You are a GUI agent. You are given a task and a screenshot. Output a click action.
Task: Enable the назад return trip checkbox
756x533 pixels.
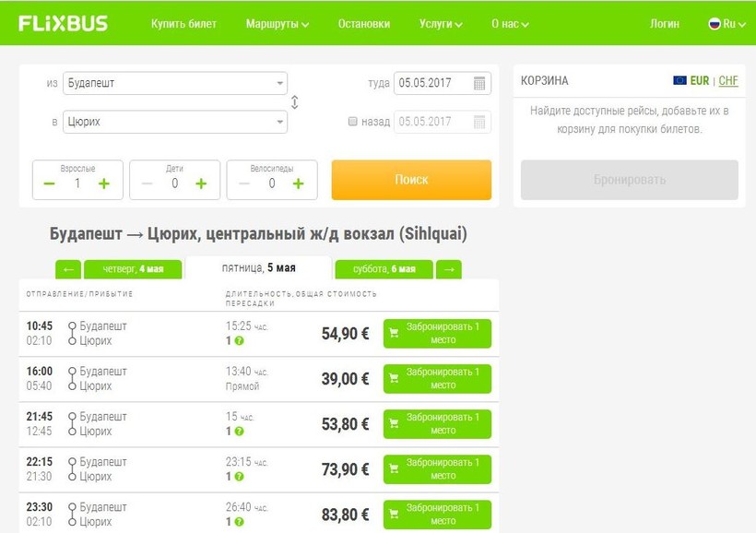point(353,122)
